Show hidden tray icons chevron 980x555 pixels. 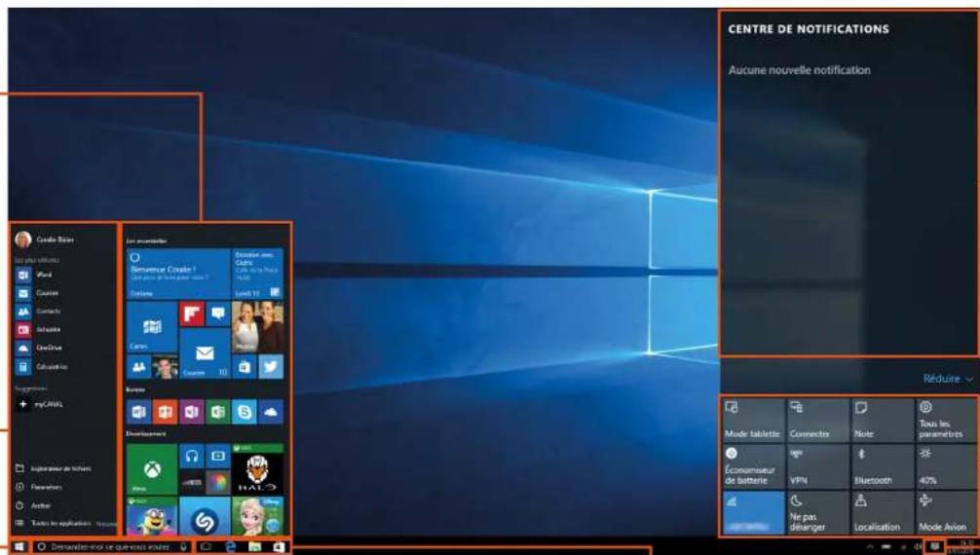tap(869, 547)
